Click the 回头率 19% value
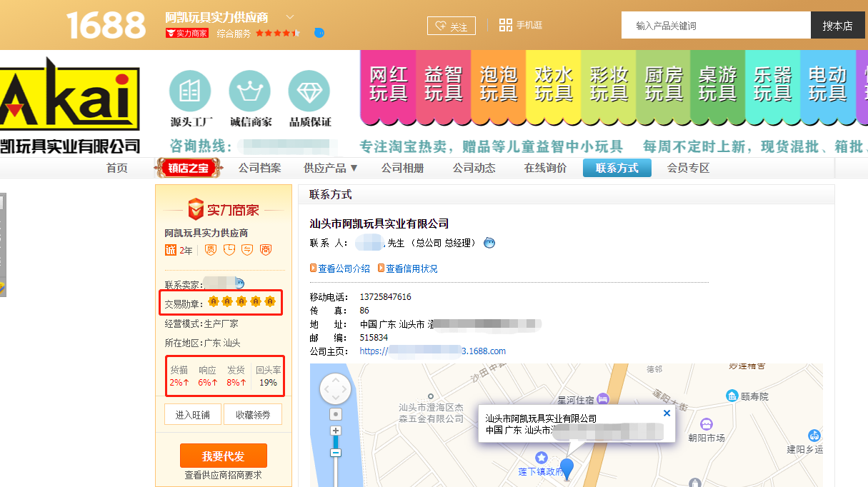This screenshot has height=487, width=868. tap(268, 382)
